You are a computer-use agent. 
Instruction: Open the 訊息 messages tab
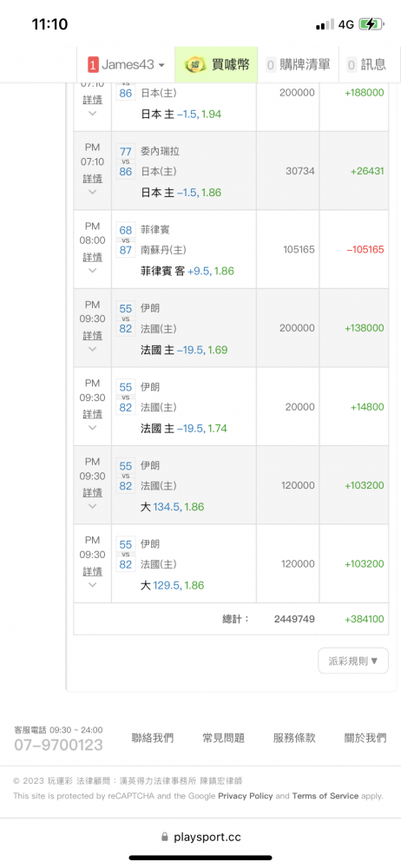(x=366, y=65)
